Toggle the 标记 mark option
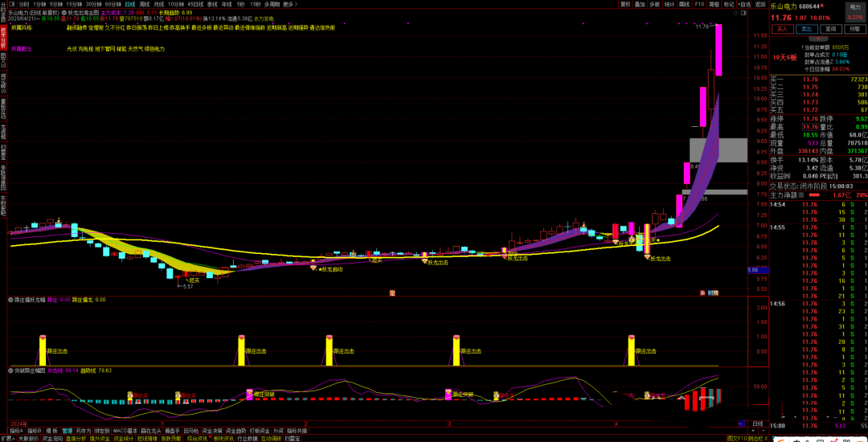 (728, 4)
